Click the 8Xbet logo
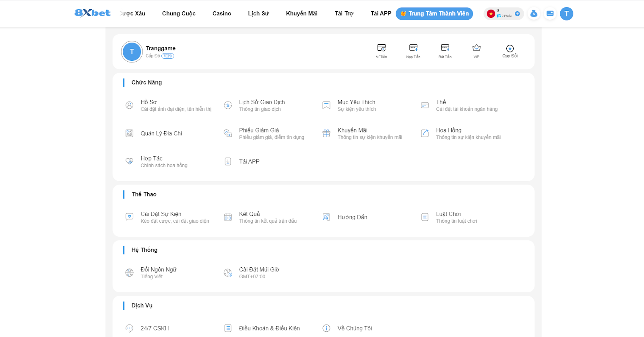Viewport: 644px width, 337px height. (93, 13)
